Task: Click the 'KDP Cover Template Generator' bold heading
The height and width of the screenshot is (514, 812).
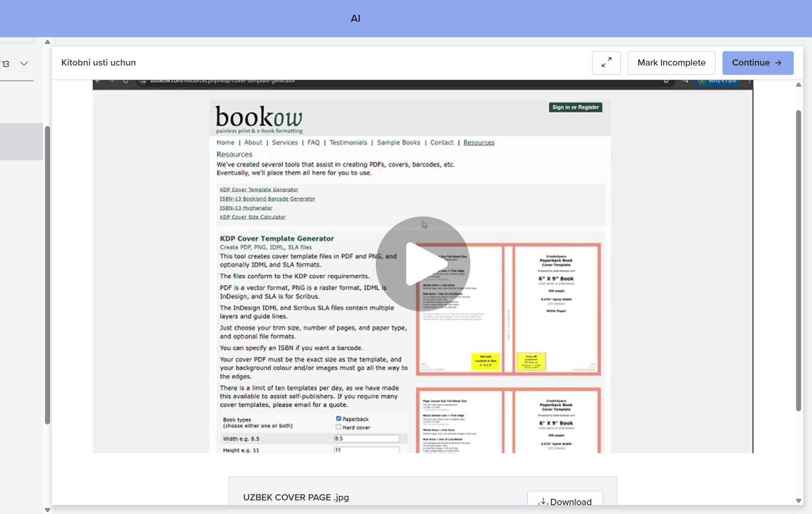Action: tap(277, 238)
